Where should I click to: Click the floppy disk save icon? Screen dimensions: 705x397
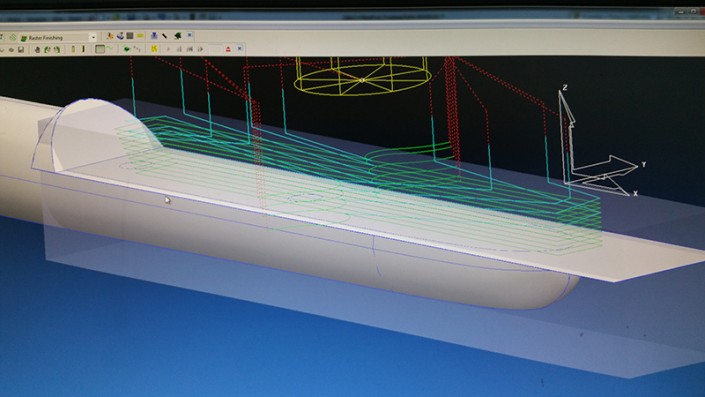pos(21,49)
